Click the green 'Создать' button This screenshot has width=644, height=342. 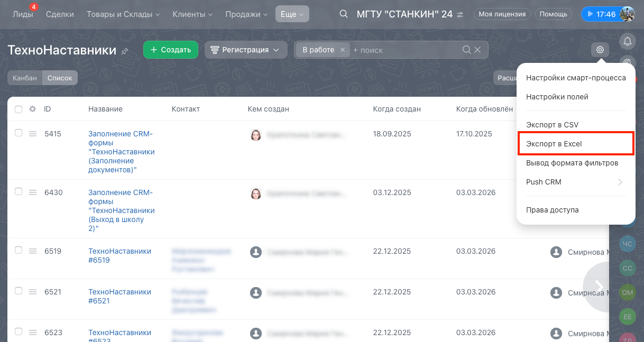[x=171, y=50]
